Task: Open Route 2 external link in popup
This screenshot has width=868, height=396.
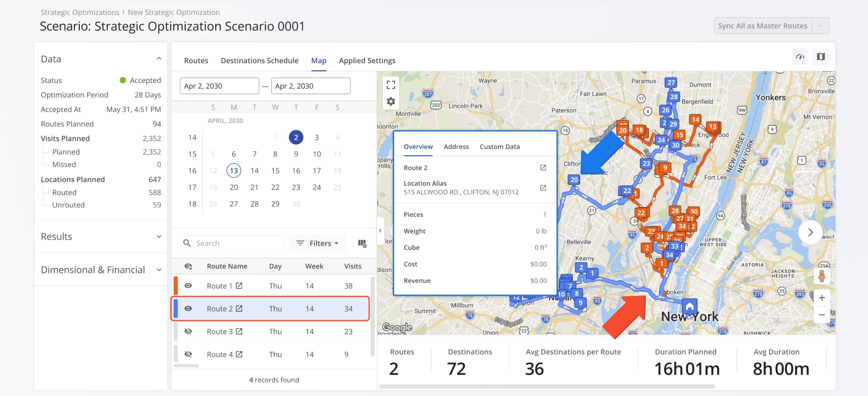Action: click(543, 168)
